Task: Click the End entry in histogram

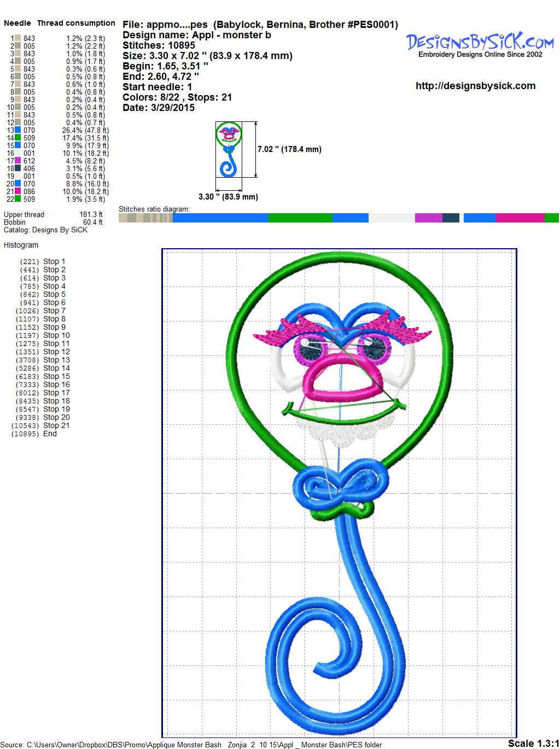Action: [x=50, y=434]
